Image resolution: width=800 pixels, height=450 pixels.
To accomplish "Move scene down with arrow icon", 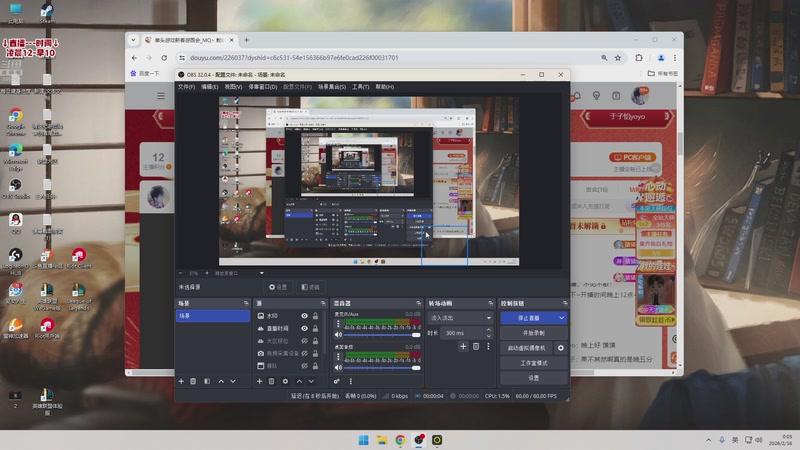I will tap(233, 381).
